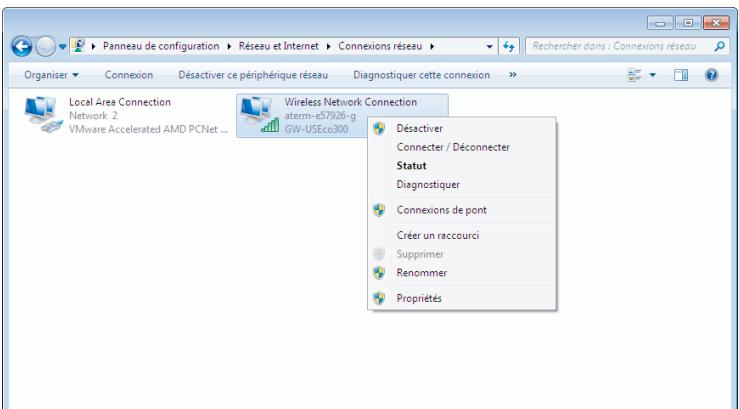The height and width of the screenshot is (409, 739).
Task: Click the greyed-out Forward arrow button
Action: (45, 47)
